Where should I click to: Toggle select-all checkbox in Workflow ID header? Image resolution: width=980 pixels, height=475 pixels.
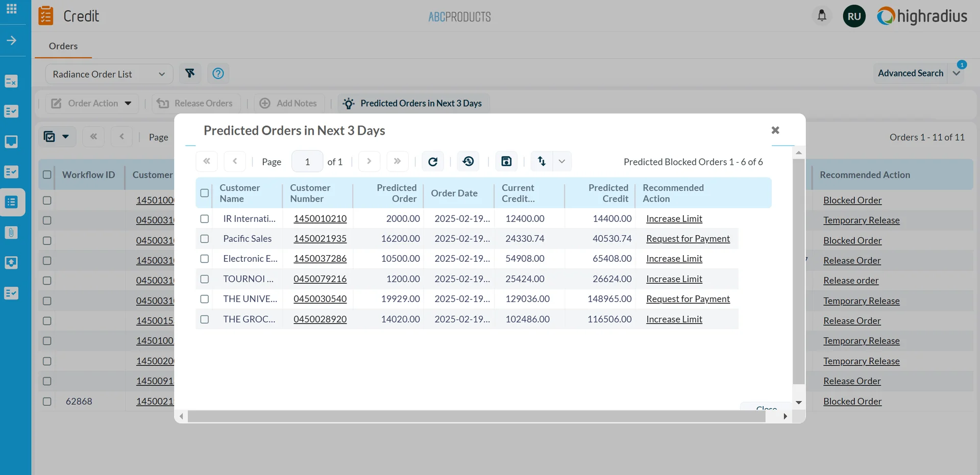(47, 174)
